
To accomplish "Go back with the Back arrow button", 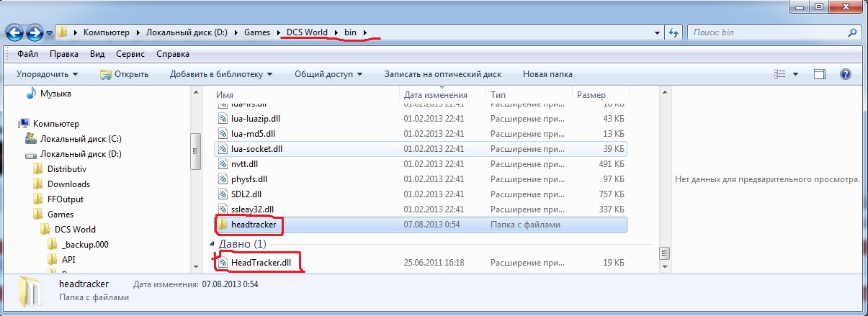I will click(x=14, y=33).
